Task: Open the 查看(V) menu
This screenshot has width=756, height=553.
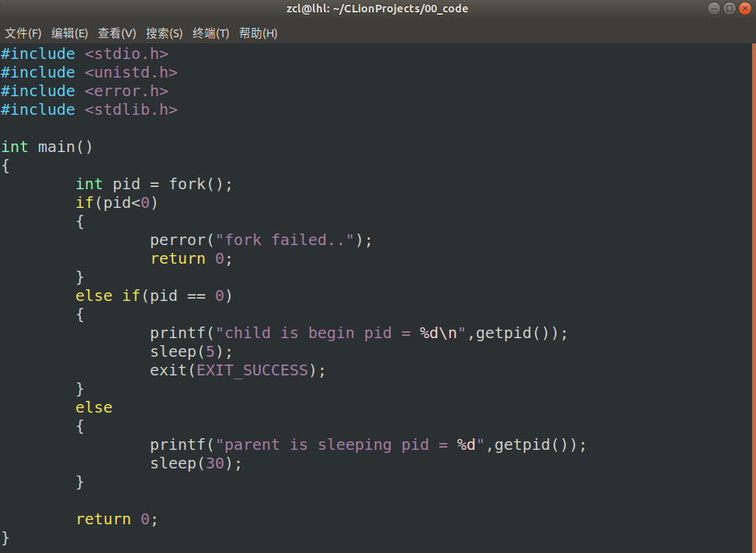Action: click(x=116, y=33)
